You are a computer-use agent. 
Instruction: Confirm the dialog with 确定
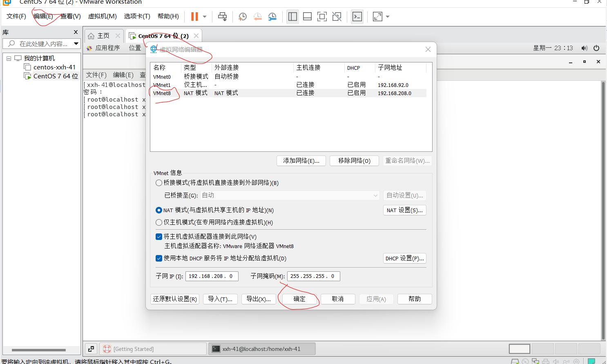click(x=299, y=299)
